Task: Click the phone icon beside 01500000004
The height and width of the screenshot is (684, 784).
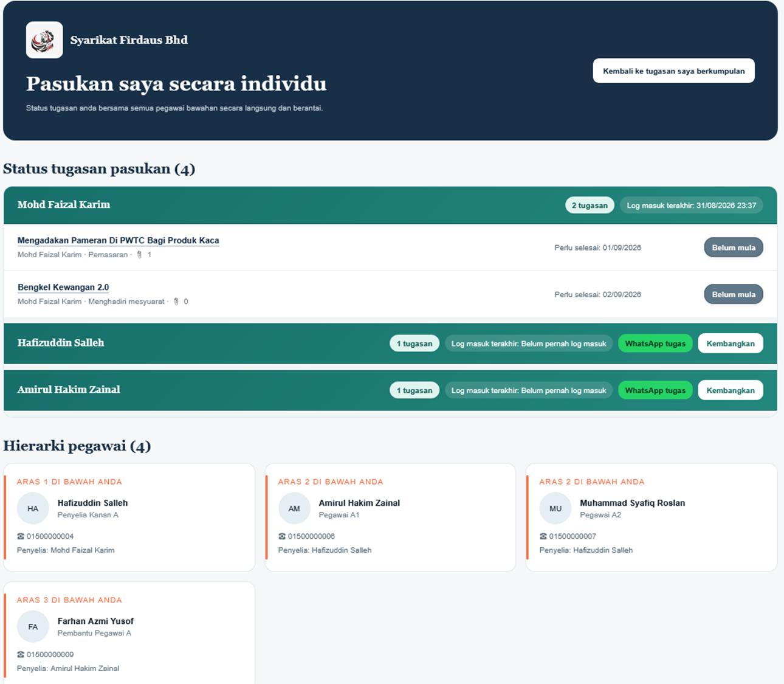Action: [21, 536]
